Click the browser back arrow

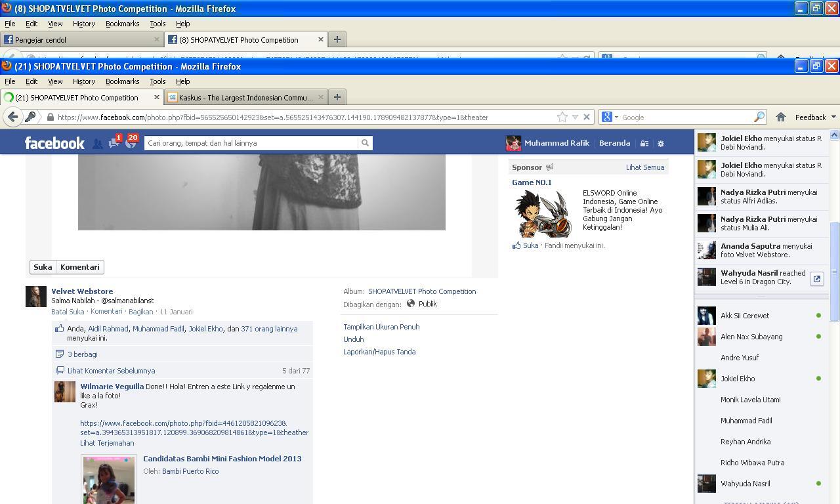coord(12,117)
